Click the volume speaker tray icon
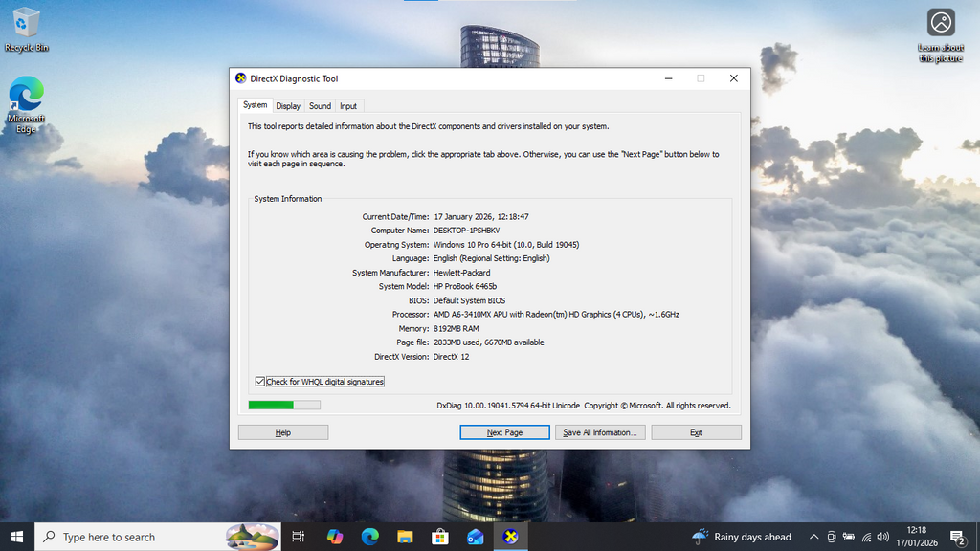This screenshot has height=551, width=980. (x=882, y=537)
